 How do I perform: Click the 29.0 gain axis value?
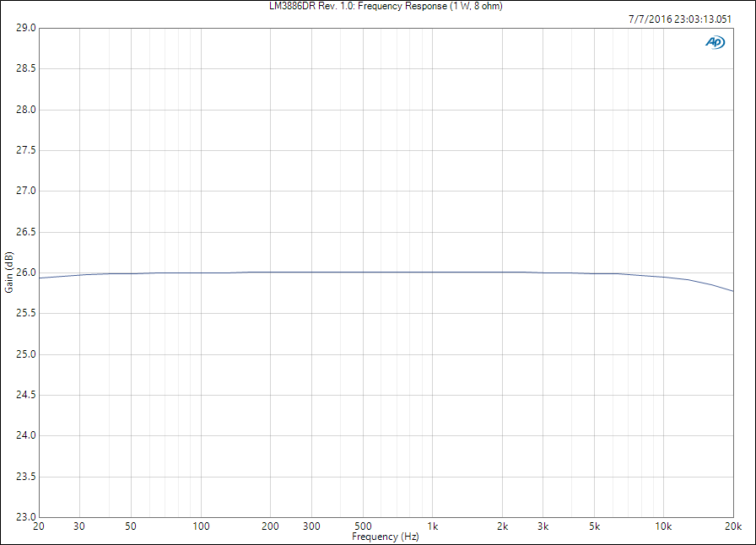(26, 28)
